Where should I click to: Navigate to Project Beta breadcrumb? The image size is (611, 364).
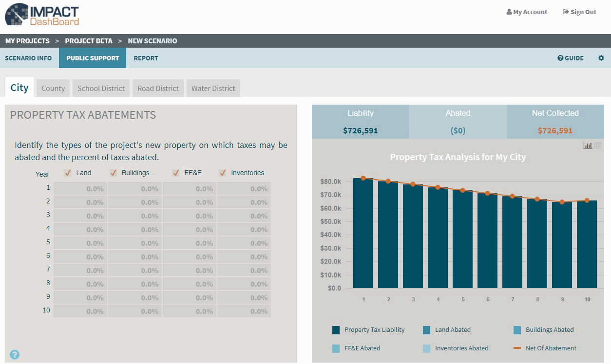[x=89, y=41]
